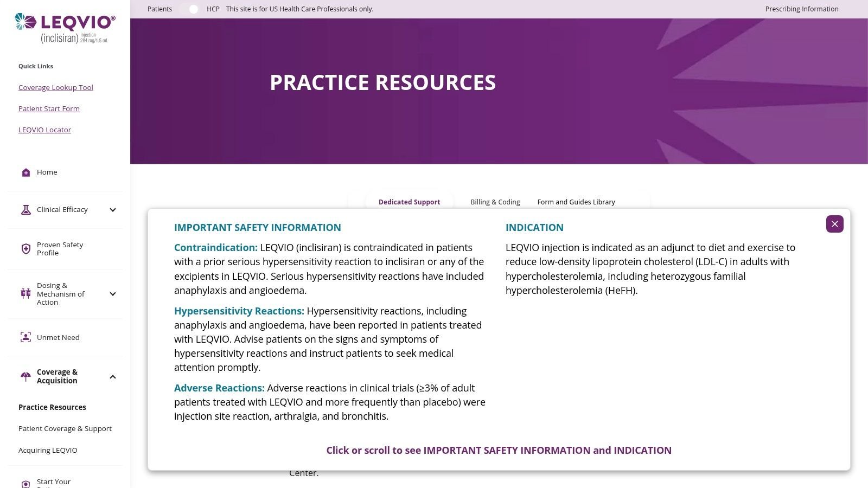Click the Home house icon
Viewport: 868px width, 488px height.
tap(25, 172)
